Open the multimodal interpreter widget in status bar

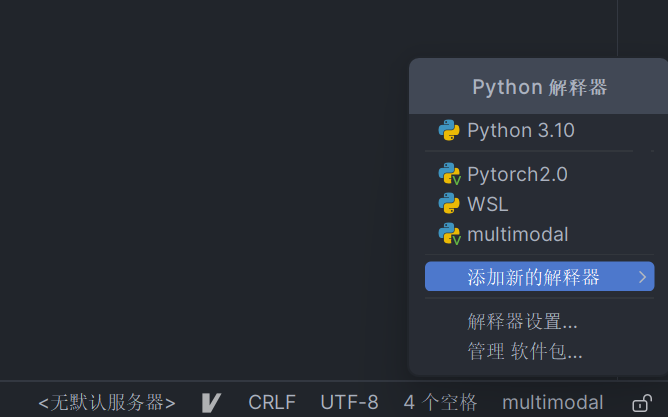tap(553, 403)
